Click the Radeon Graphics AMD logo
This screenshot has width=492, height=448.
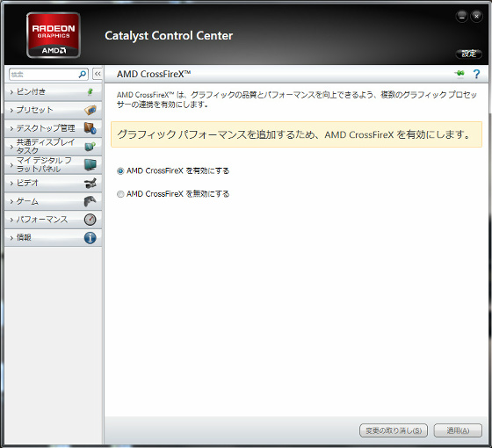54,35
